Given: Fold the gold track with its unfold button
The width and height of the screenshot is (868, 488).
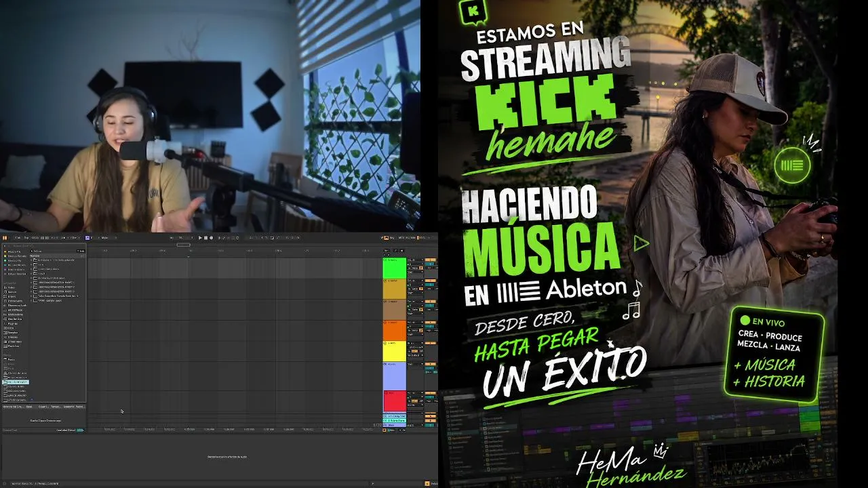Looking at the screenshot, I should 385,281.
